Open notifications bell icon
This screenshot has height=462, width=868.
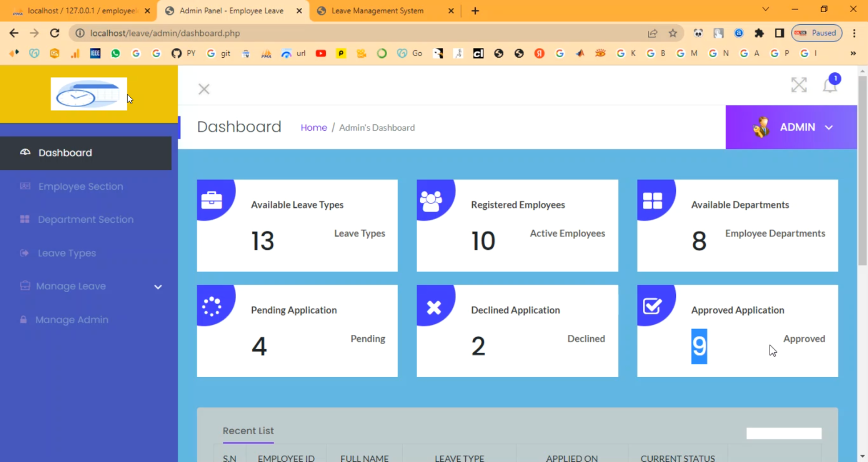click(830, 86)
